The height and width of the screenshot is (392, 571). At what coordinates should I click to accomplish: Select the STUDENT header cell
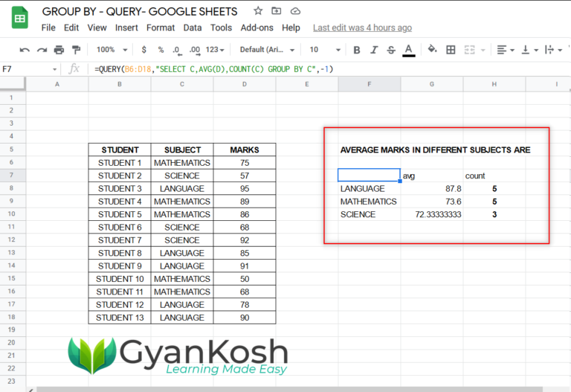point(120,150)
